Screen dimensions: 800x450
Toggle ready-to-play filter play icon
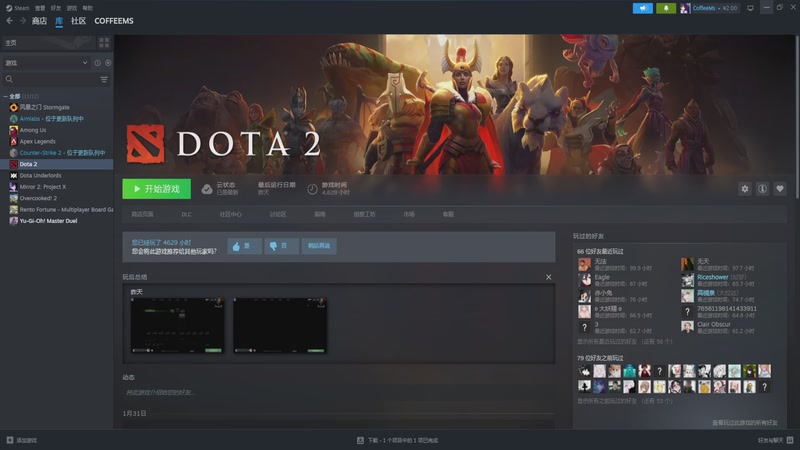pyautogui.click(x=108, y=63)
